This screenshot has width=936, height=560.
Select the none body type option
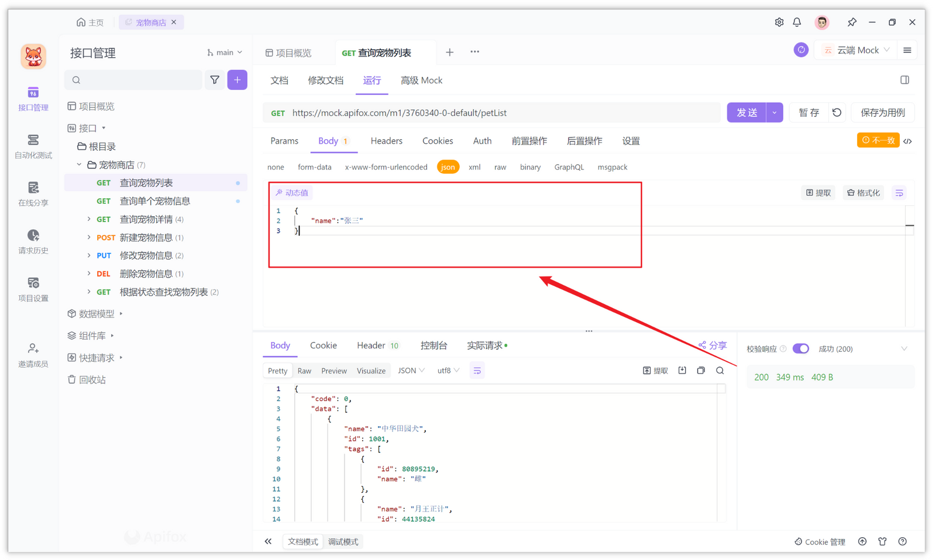click(x=276, y=167)
